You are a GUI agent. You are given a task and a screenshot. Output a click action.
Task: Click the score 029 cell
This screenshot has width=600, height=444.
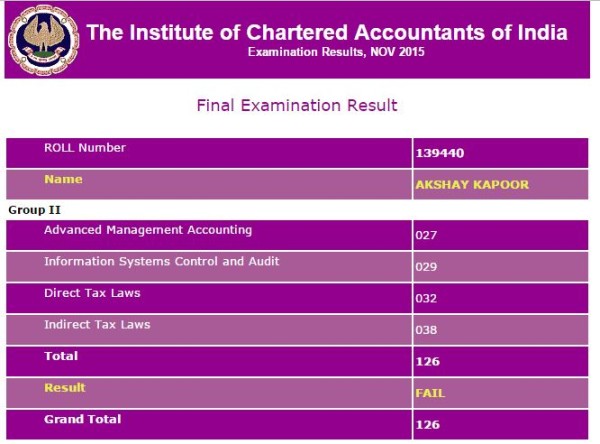(426, 268)
